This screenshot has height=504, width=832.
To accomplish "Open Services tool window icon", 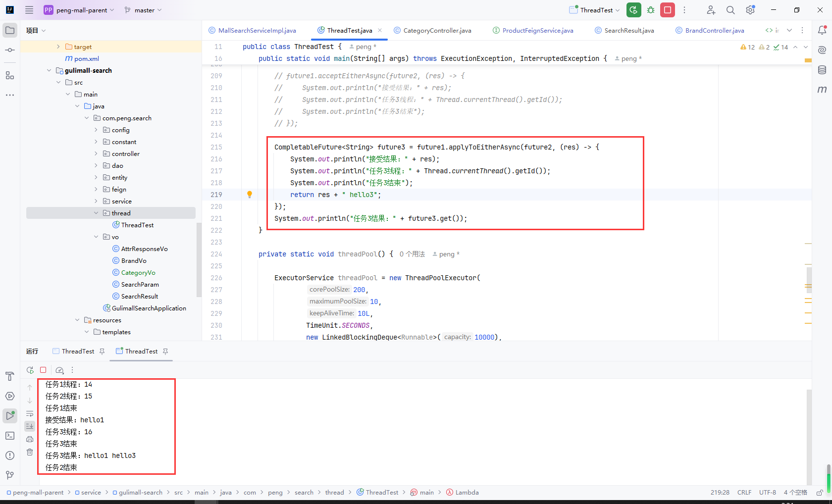I will pos(10,396).
